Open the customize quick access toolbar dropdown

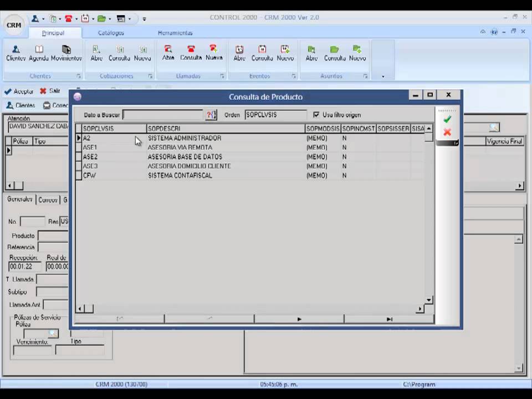click(144, 19)
